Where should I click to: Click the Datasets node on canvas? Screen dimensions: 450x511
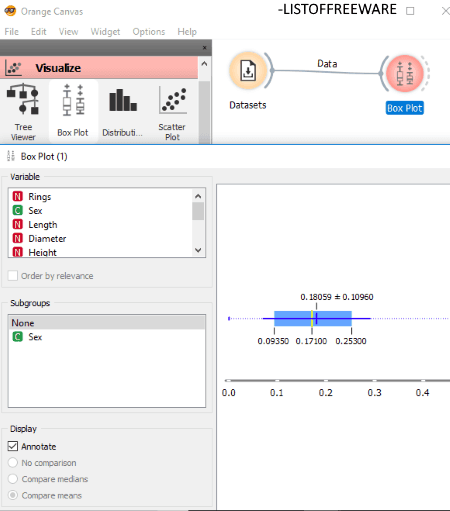tap(248, 71)
